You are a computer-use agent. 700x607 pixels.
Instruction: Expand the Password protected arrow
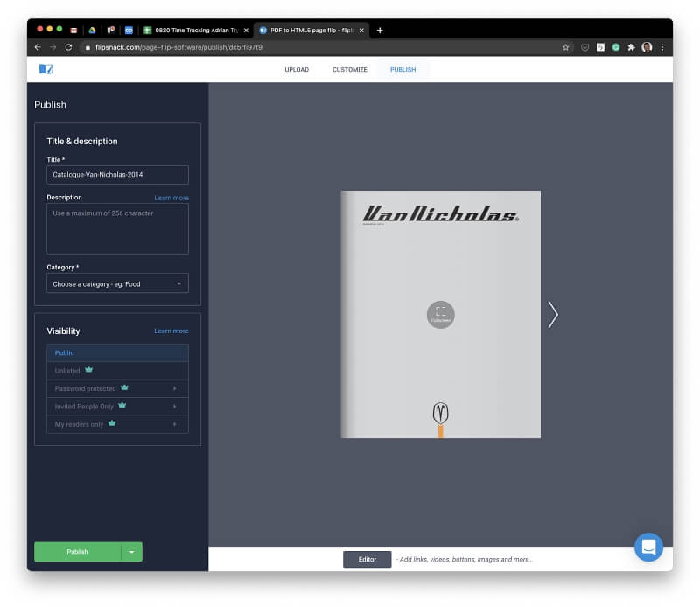tap(174, 388)
